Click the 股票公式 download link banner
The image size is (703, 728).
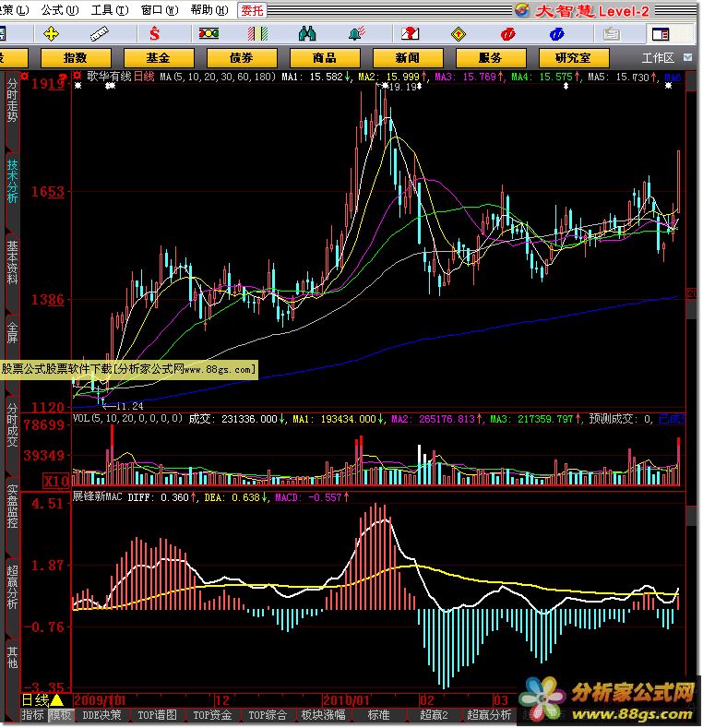click(x=128, y=369)
